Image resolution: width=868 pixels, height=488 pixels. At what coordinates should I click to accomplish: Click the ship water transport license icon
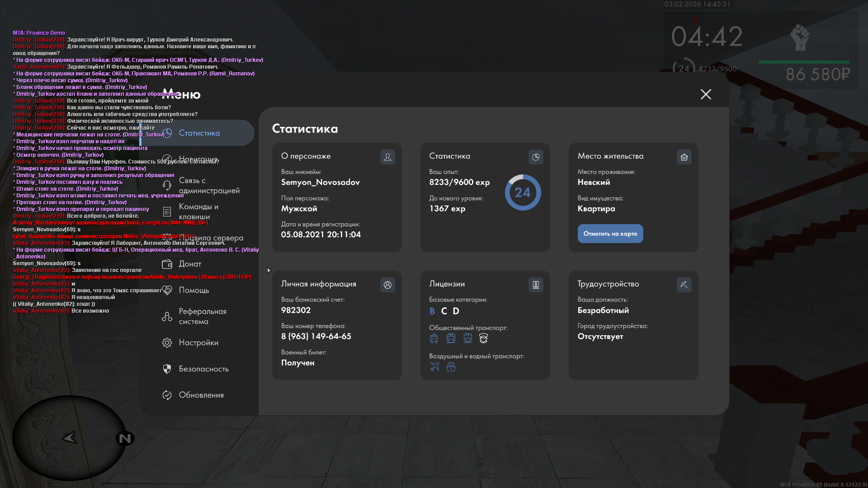[451, 366]
